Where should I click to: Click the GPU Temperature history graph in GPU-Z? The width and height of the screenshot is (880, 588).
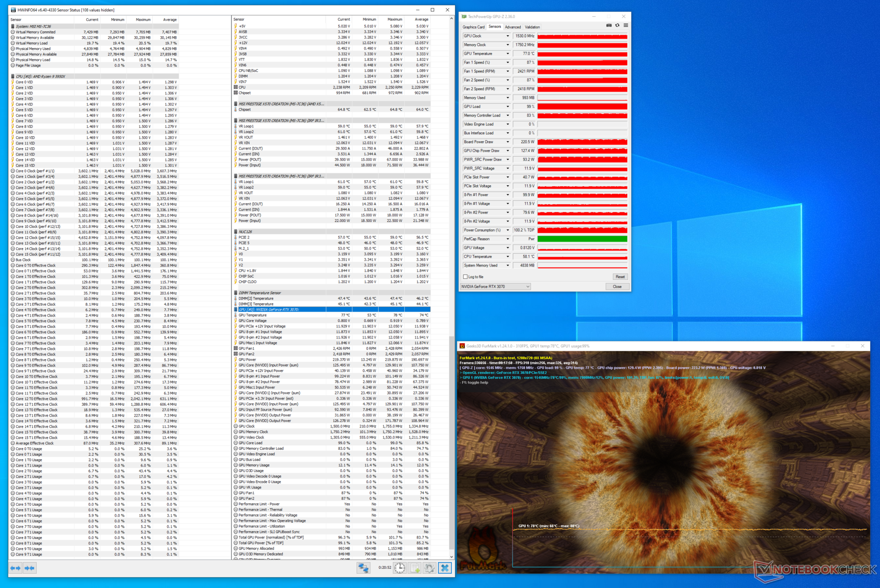tap(582, 54)
